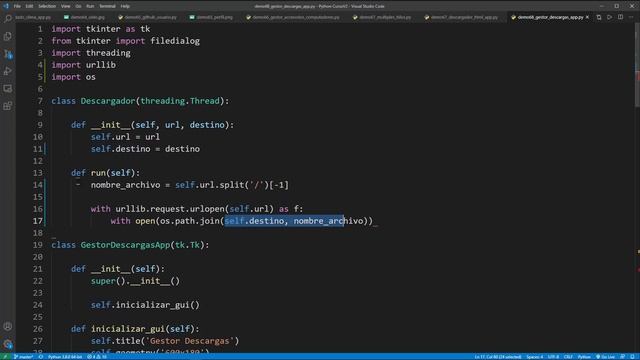The width and height of the screenshot is (640, 360).
Task: Switch to the demo65_github_usuarios.py tab
Action: 147,17
